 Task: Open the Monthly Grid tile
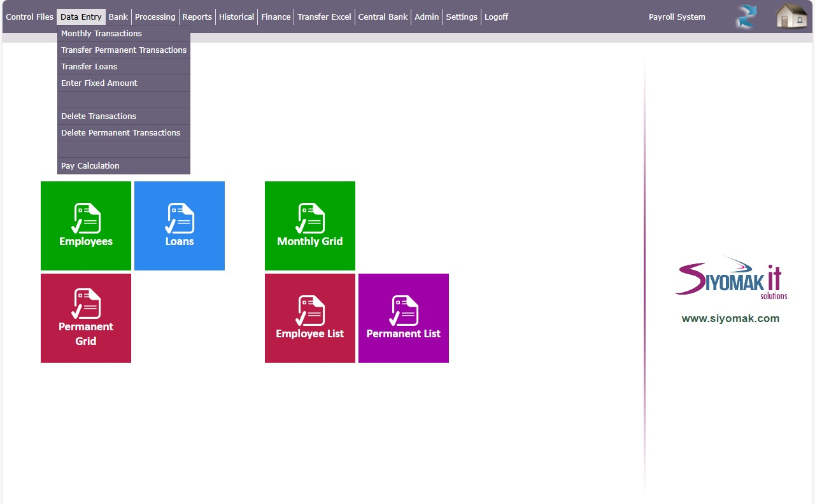tap(310, 226)
